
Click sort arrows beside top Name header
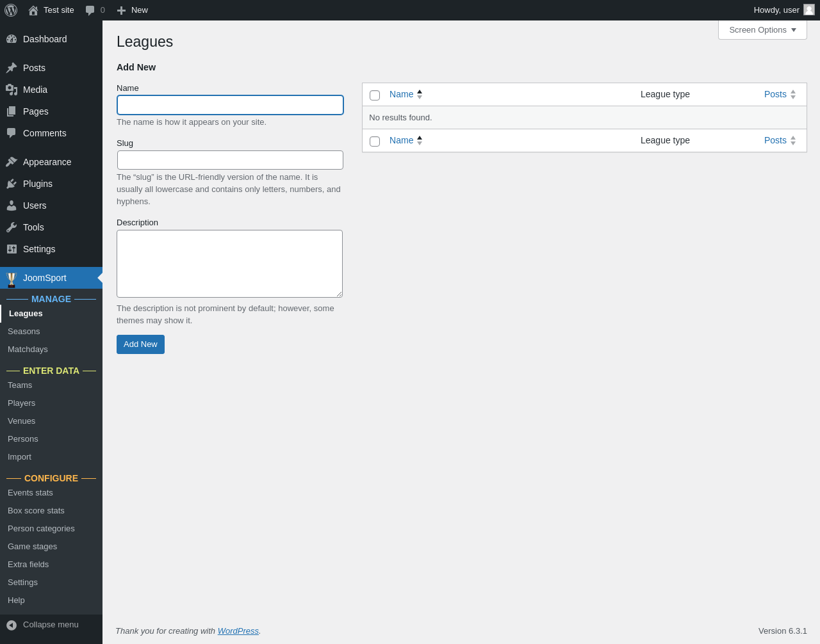tap(420, 94)
